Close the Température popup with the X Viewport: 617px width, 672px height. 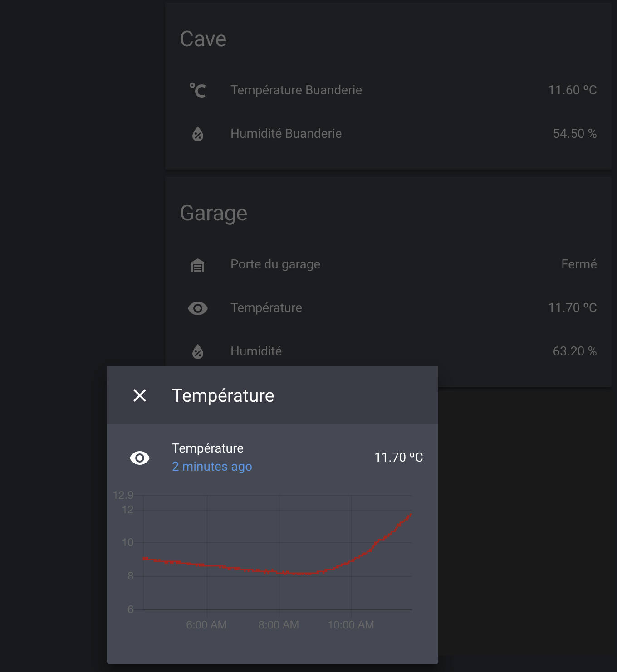(x=139, y=395)
